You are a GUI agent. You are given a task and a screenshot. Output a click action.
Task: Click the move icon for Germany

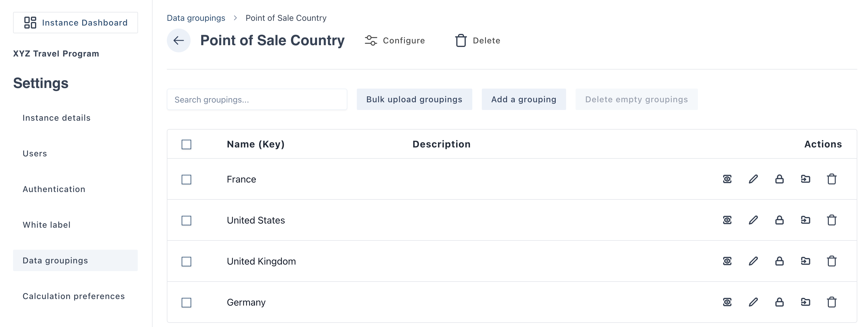pos(805,302)
